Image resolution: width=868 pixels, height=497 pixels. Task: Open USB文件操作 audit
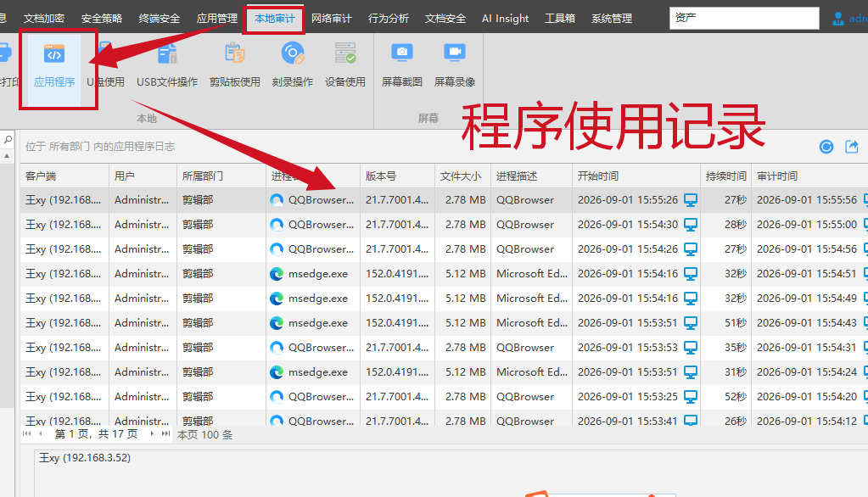(167, 66)
